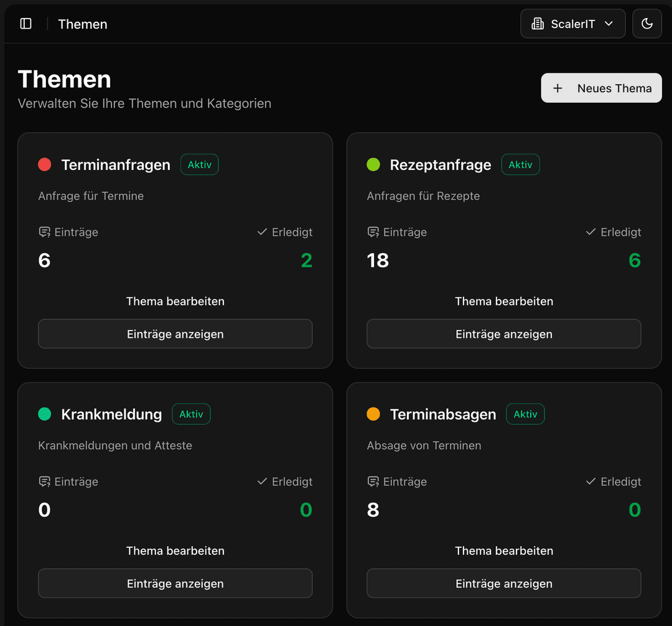Click the Neues Thema button

(x=601, y=88)
